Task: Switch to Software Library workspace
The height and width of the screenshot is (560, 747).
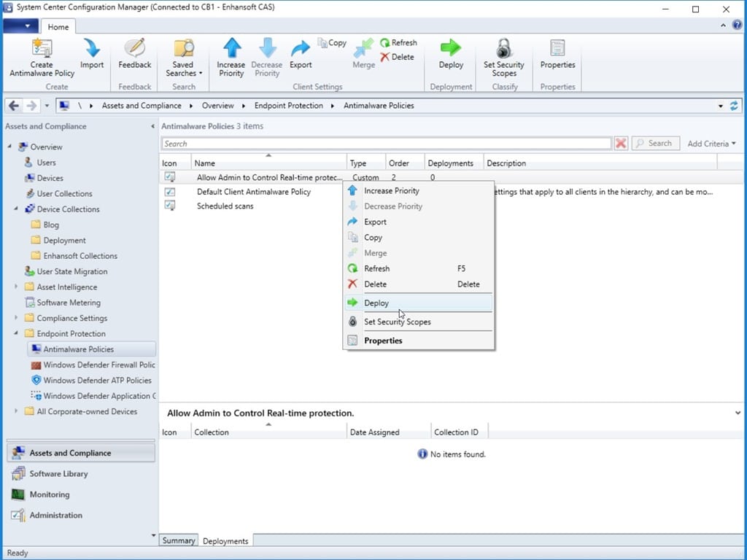Action: coord(81,474)
